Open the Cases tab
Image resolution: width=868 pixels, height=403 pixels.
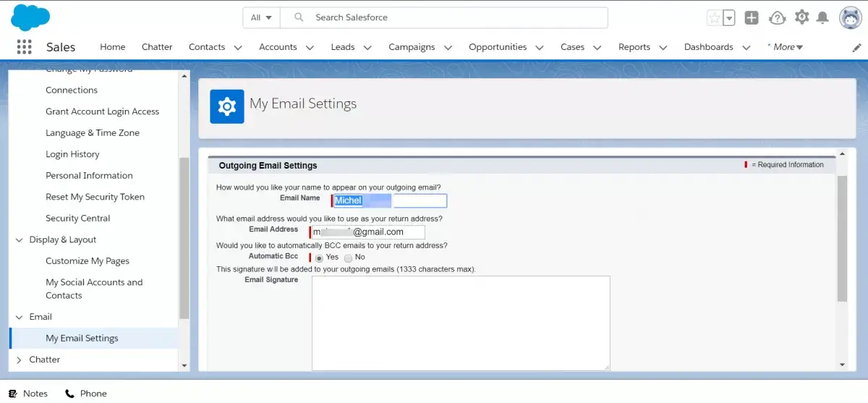[572, 47]
